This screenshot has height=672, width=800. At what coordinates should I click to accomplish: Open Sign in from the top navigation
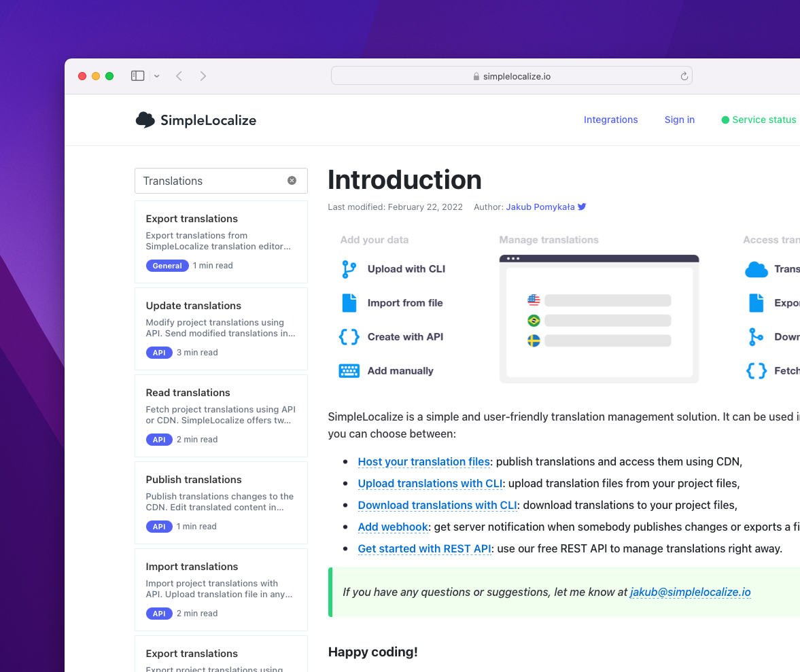(x=680, y=120)
